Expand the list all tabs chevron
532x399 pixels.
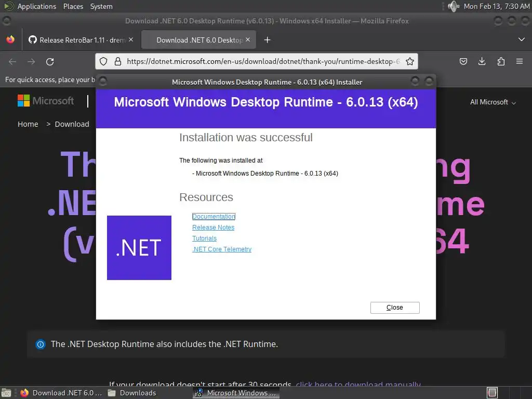[x=522, y=39]
